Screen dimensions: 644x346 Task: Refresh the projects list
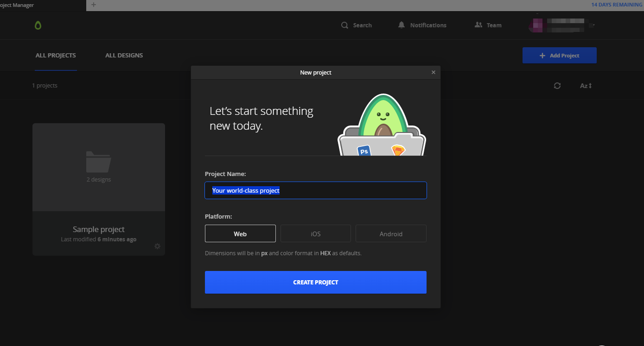557,86
